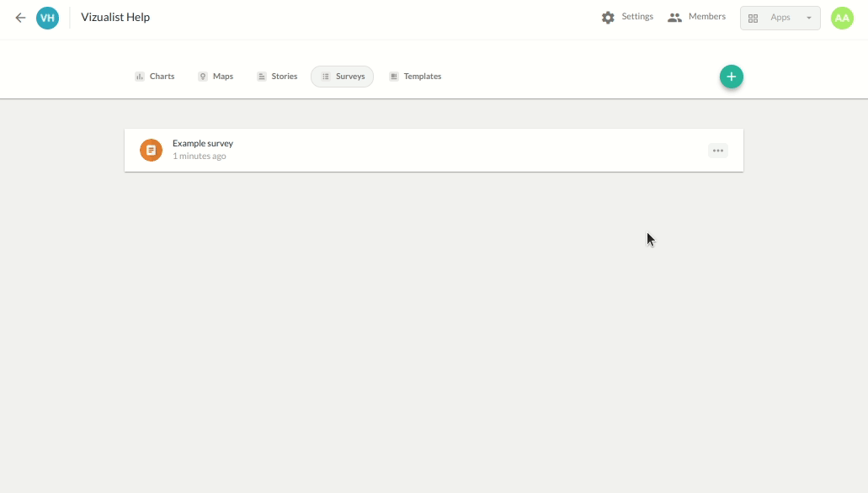The width and height of the screenshot is (868, 493).
Task: Click the VH workspace avatar
Action: tap(48, 18)
